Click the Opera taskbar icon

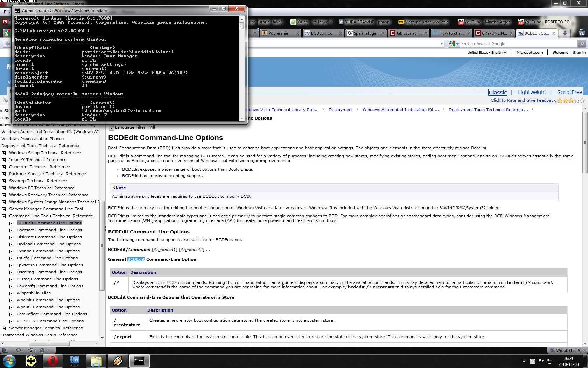pos(52,361)
